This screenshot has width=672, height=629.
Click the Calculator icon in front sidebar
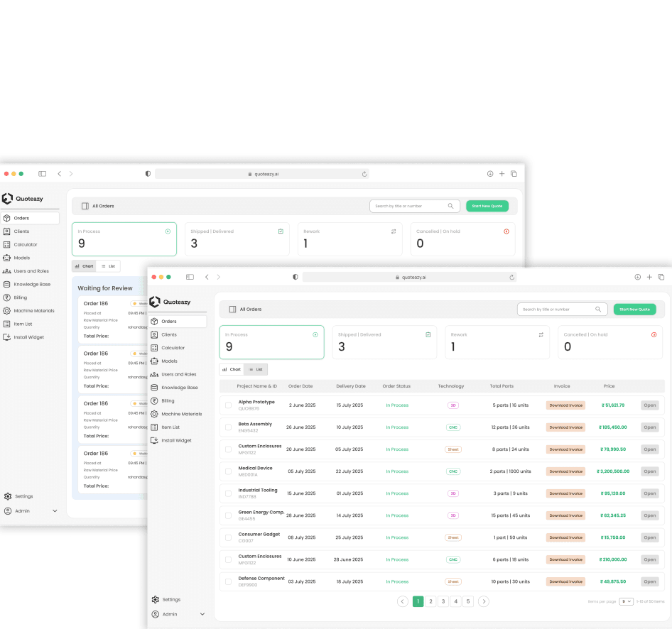click(155, 348)
